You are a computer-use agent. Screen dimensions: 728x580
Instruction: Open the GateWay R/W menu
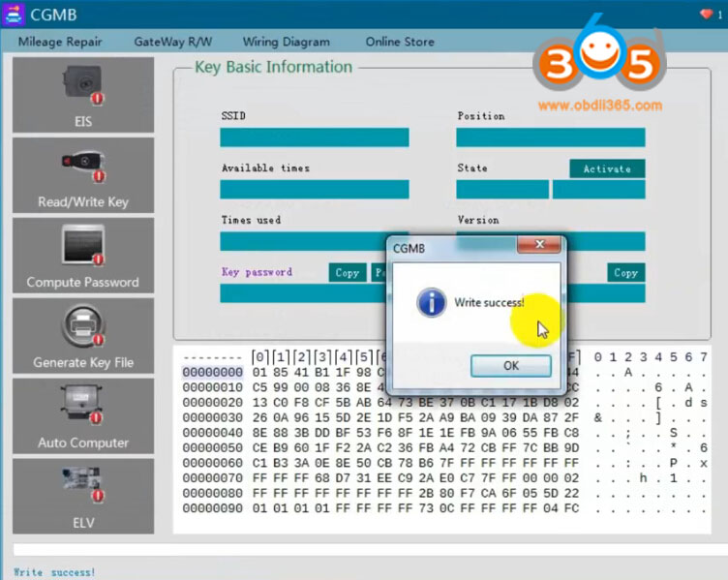(x=173, y=42)
